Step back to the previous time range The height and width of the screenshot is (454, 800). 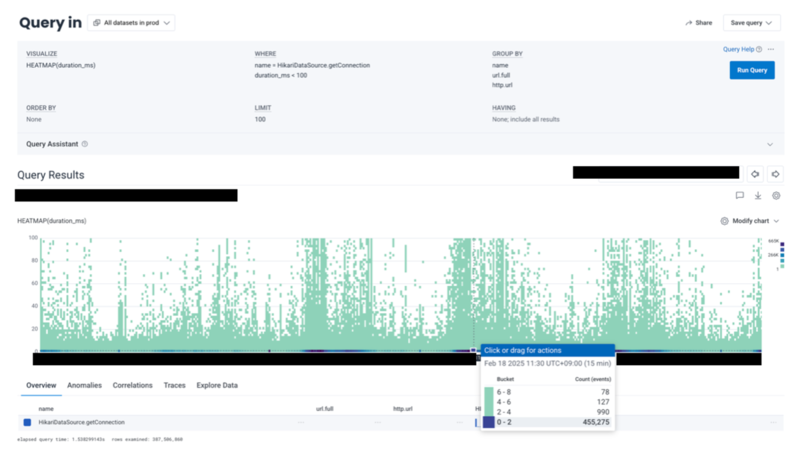[755, 174]
